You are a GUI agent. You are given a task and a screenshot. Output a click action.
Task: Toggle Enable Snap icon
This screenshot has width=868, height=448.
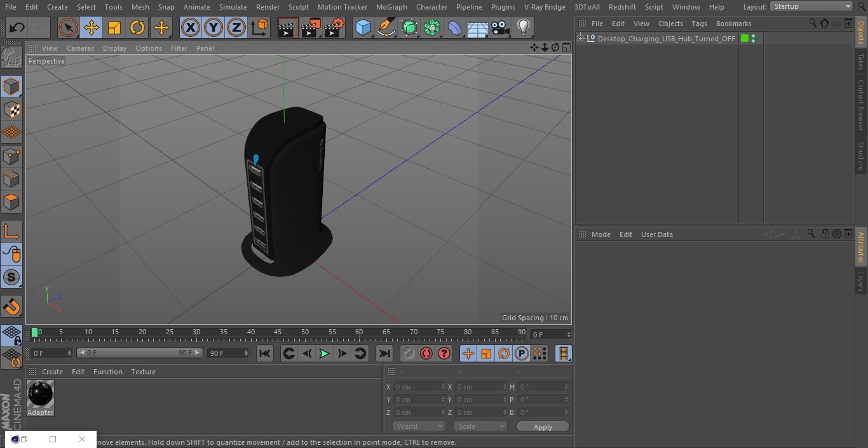coord(11,277)
